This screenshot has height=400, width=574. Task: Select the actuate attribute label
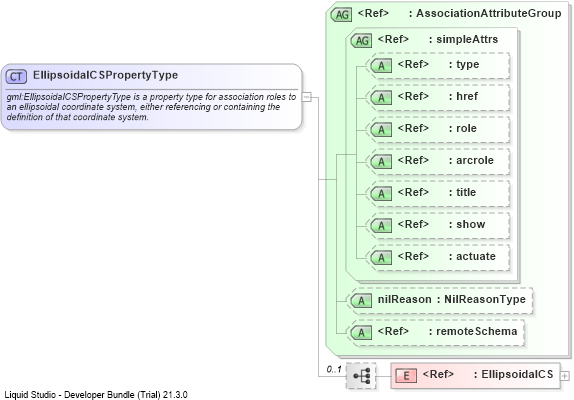[x=476, y=256]
